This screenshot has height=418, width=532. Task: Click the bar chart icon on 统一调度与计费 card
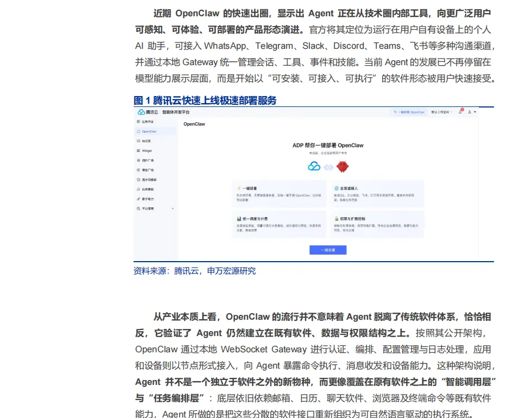[239, 219]
